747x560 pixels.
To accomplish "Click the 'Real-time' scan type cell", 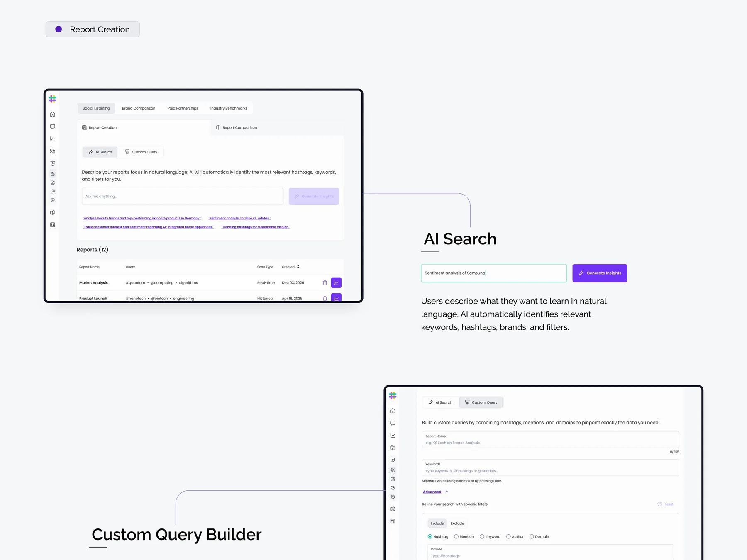I will (x=266, y=283).
